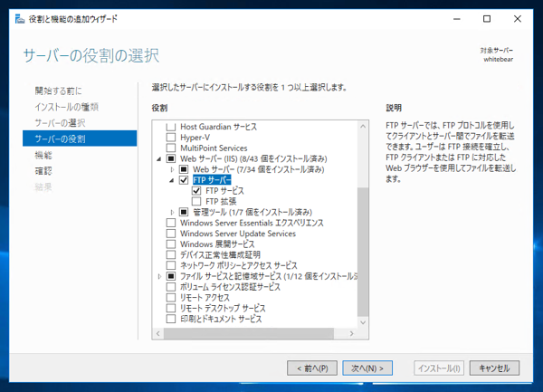Click the horizontal scroll right arrow
Viewport: 543px width, 392px height.
coord(352,333)
